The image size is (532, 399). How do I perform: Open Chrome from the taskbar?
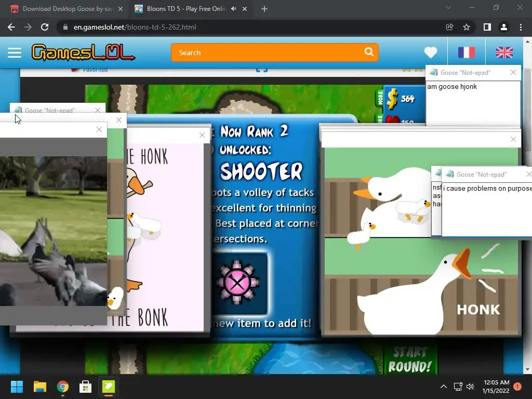(63, 387)
